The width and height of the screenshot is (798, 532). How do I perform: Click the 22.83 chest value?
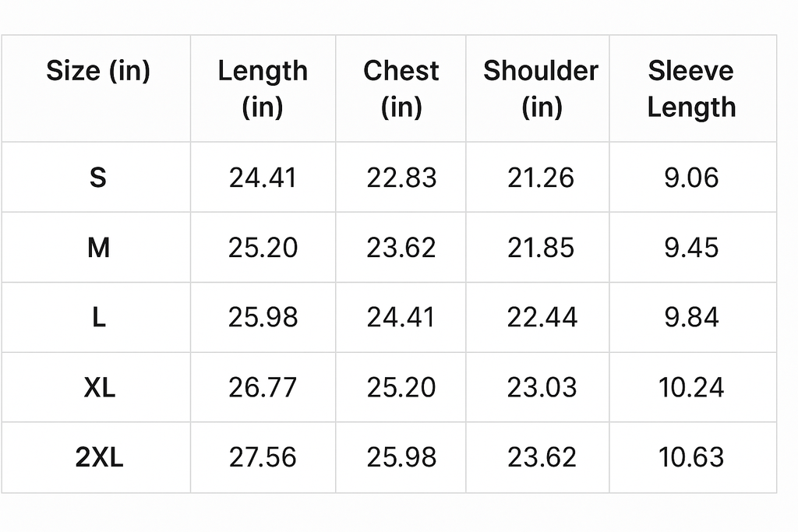pyautogui.click(x=401, y=178)
